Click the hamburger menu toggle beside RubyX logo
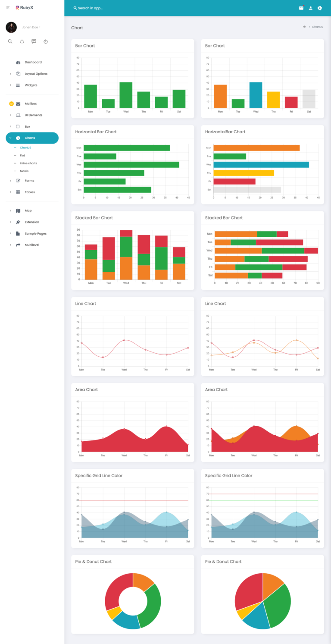331x644 pixels. [x=8, y=8]
